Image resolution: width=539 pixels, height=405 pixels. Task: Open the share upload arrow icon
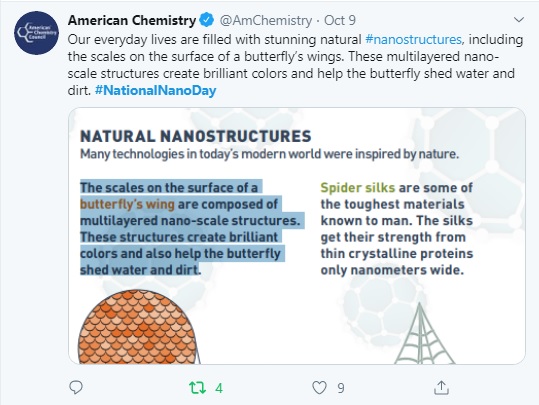point(441,387)
